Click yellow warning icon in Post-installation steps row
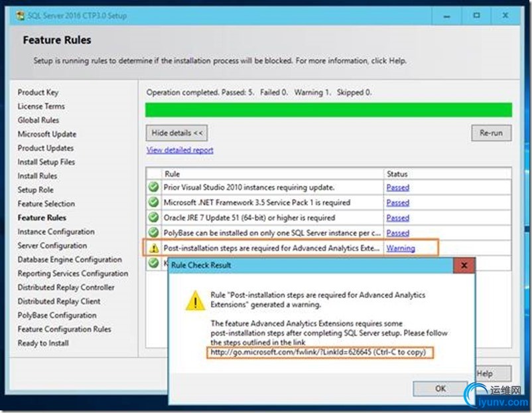The height and width of the screenshot is (413, 532). (x=154, y=248)
